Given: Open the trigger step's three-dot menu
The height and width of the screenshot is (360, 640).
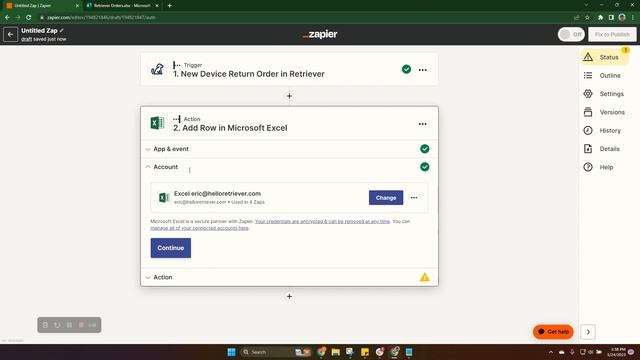Looking at the screenshot, I should [x=422, y=70].
